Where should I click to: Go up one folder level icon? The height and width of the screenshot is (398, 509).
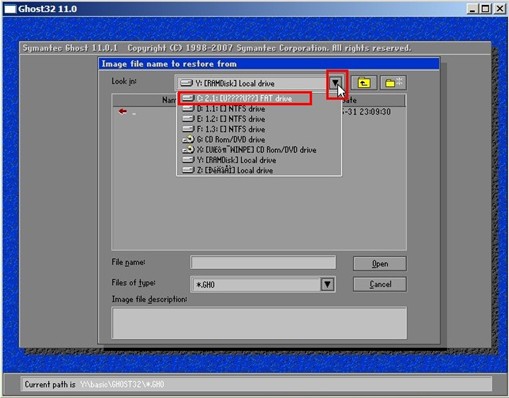click(x=364, y=83)
